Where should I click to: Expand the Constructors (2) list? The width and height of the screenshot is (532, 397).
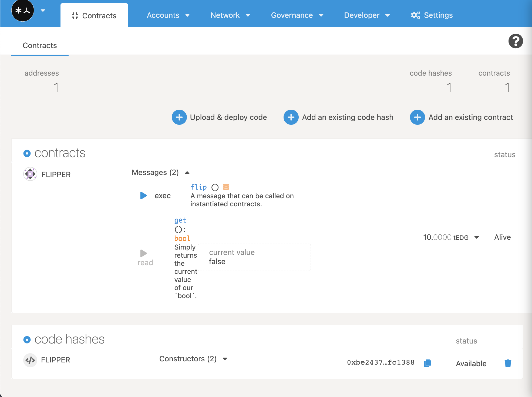[x=225, y=359]
